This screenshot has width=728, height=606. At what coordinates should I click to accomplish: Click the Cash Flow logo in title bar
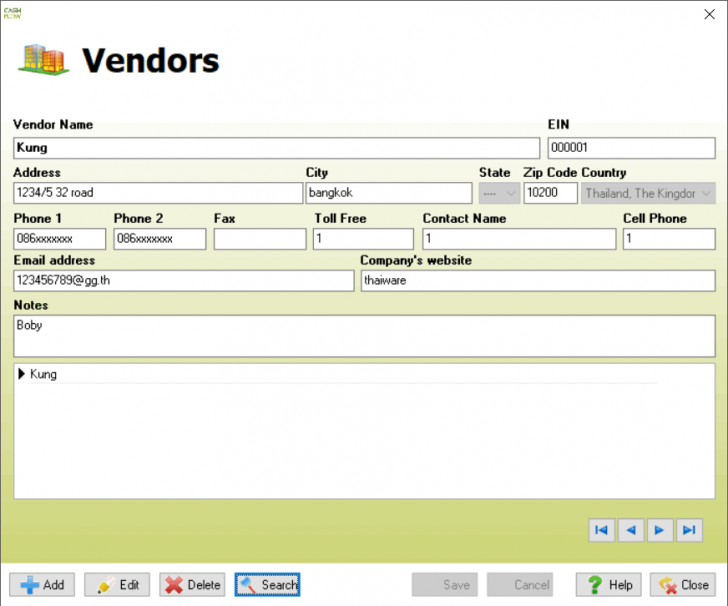click(x=13, y=13)
